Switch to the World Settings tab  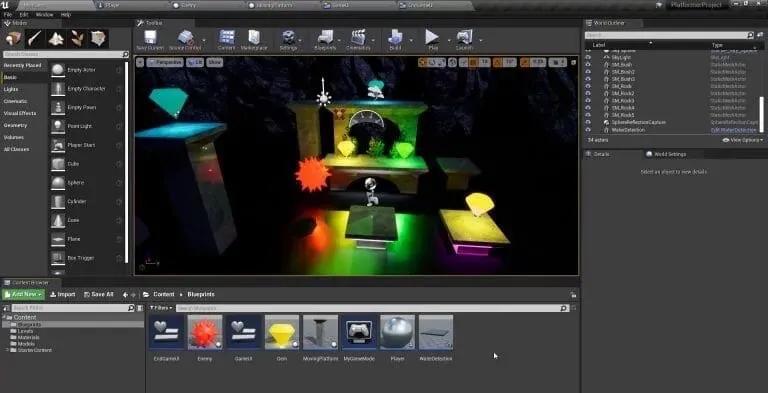(x=666, y=154)
